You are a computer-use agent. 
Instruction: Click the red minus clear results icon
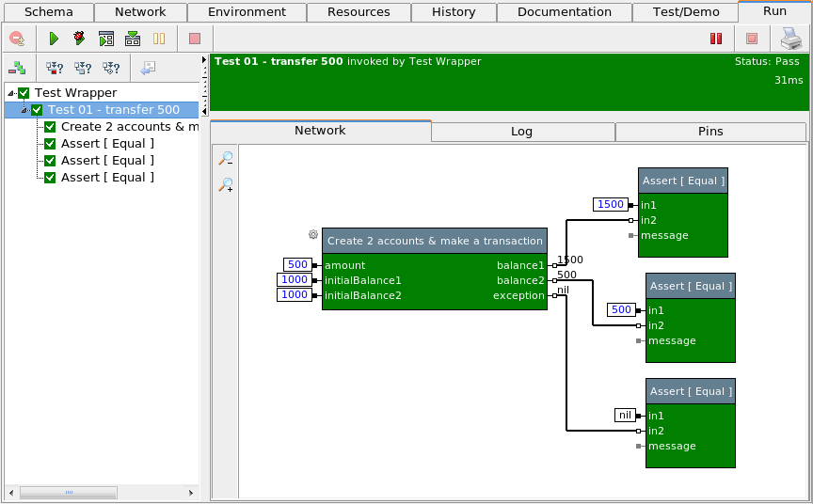click(17, 39)
